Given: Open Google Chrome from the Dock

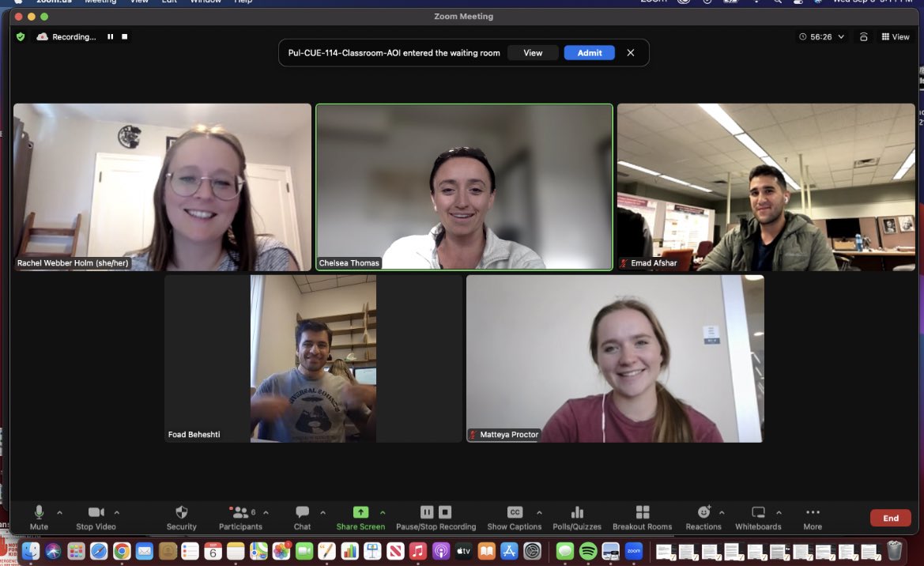Looking at the screenshot, I should (122, 551).
